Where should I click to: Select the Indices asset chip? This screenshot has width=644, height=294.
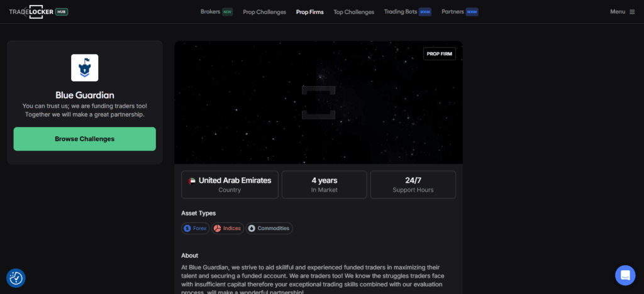(228, 229)
